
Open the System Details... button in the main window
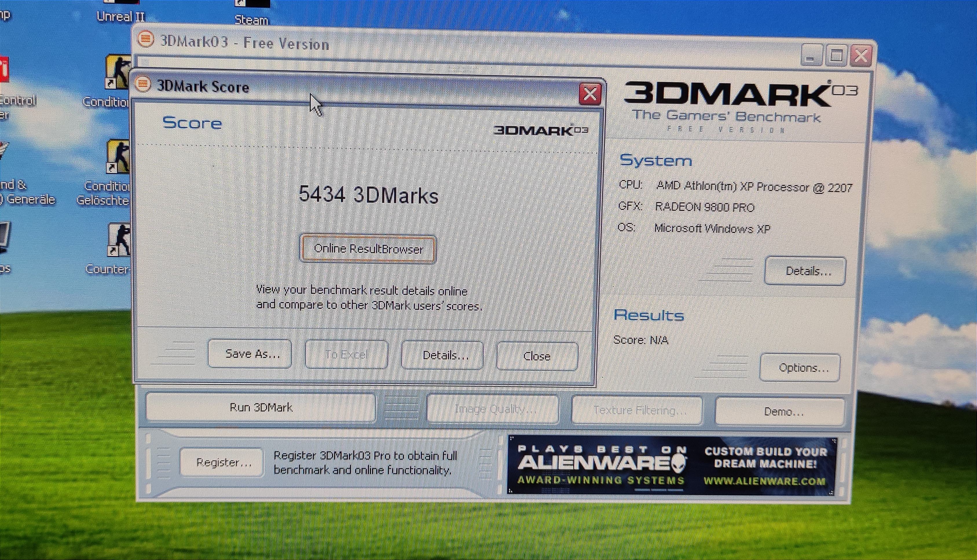coord(805,271)
